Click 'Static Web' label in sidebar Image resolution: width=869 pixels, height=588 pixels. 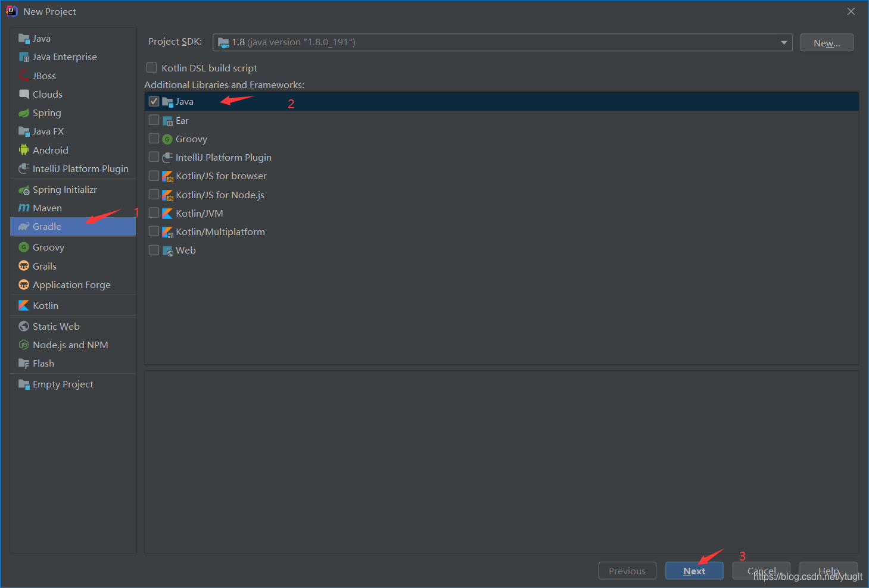(x=56, y=326)
